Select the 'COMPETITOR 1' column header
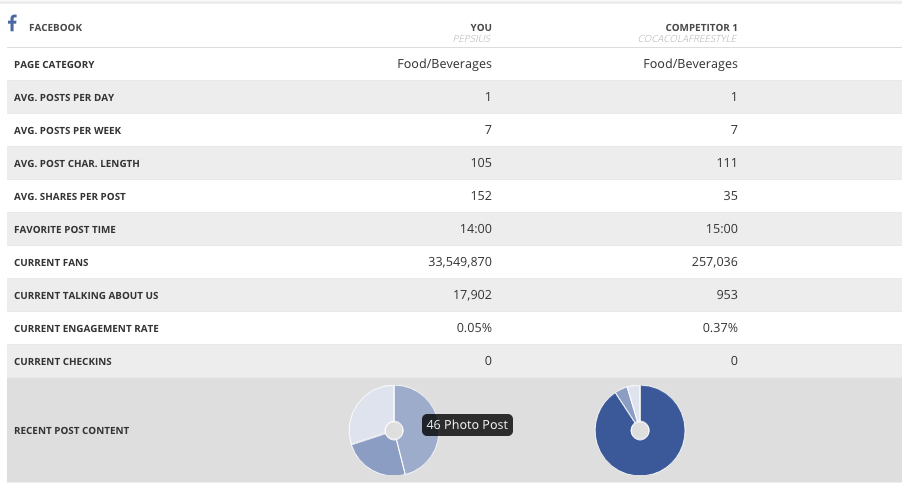902x485 pixels. (x=701, y=27)
